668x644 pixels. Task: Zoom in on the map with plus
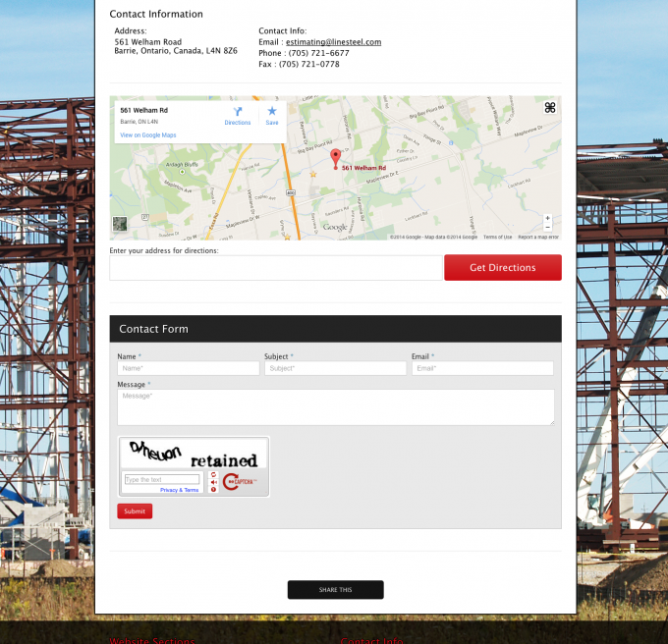coord(547,218)
